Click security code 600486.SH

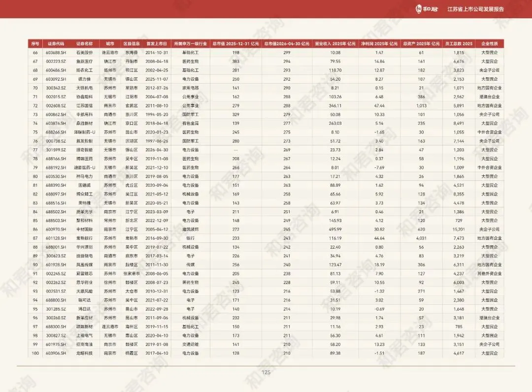(56, 70)
